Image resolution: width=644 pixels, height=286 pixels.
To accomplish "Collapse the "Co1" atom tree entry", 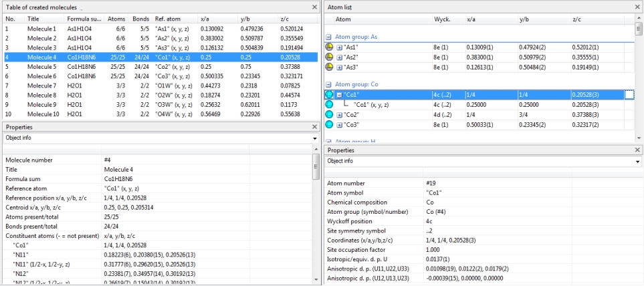I will tap(340, 96).
